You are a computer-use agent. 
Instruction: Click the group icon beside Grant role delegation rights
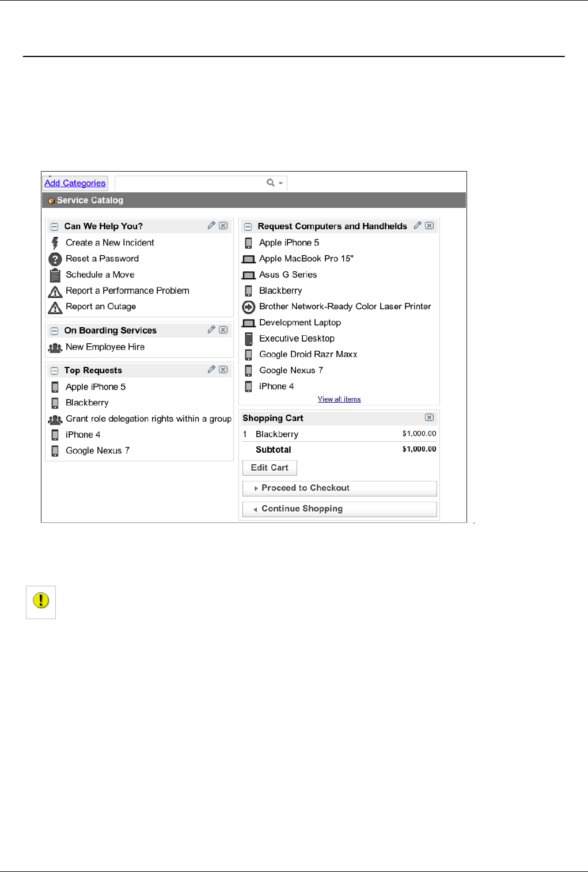coord(55,419)
